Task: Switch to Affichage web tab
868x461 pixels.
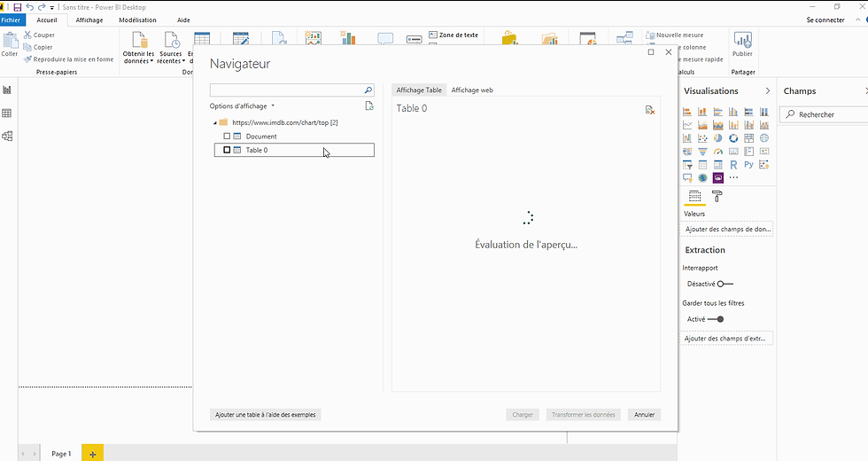Action: pyautogui.click(x=471, y=90)
